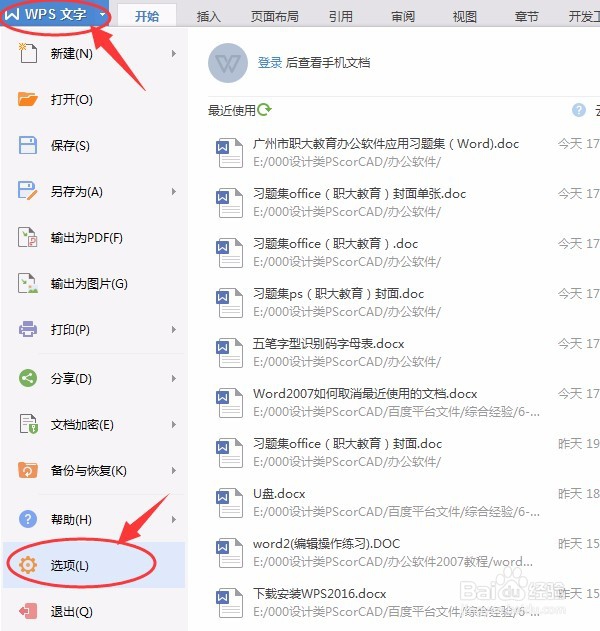The height and width of the screenshot is (631, 600).
Task: Click file icon of U盘.docx
Action: 229,503
